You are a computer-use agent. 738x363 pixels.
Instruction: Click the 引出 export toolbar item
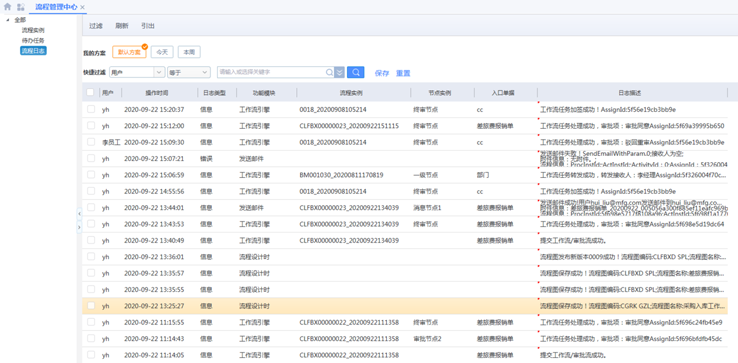pyautogui.click(x=148, y=26)
